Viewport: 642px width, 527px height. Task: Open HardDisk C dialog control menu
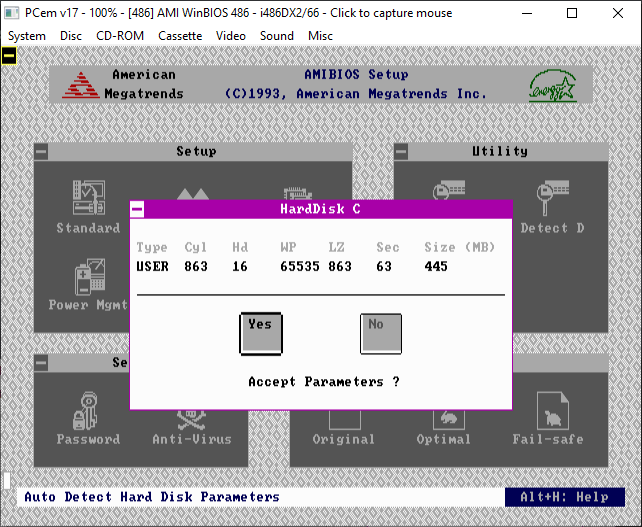(137, 210)
